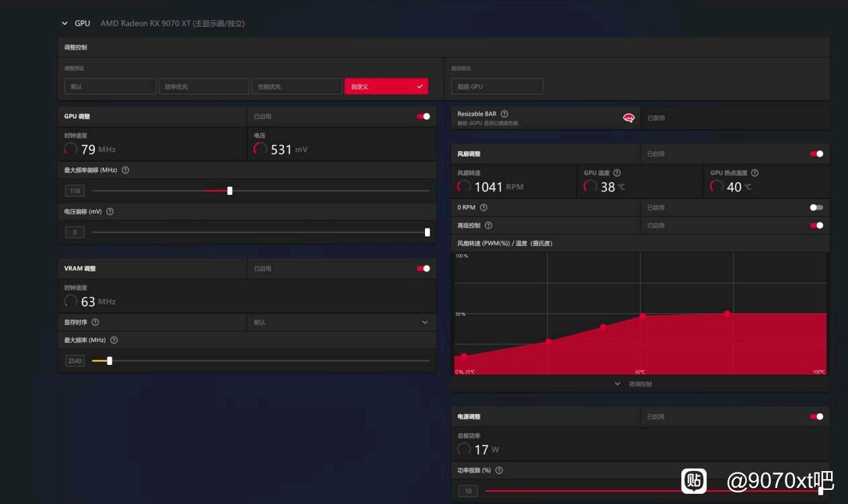Click the 63 MHz VRAM clock reading
Viewport: 848px width, 504px height.
[98, 302]
